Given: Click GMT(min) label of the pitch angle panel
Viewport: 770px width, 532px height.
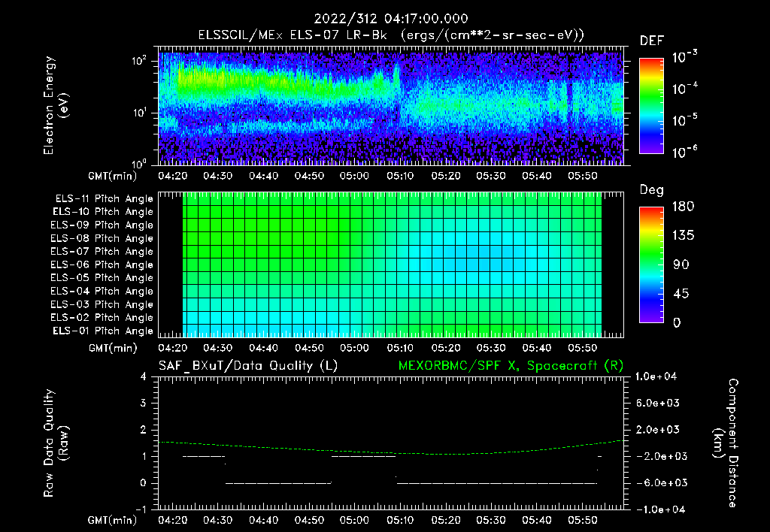Looking at the screenshot, I should (113, 348).
